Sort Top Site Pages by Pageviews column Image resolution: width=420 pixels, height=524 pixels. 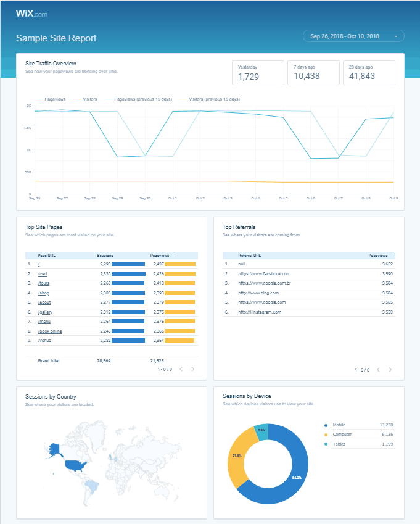tap(162, 255)
